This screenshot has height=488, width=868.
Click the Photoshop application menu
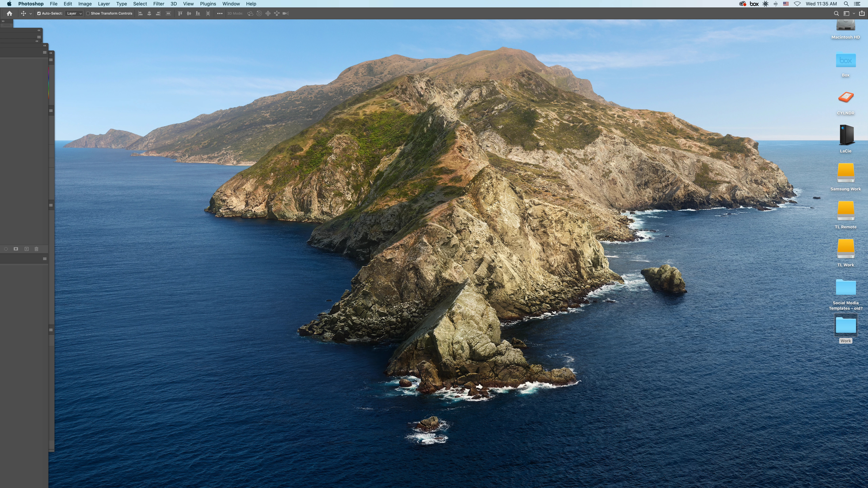[31, 4]
